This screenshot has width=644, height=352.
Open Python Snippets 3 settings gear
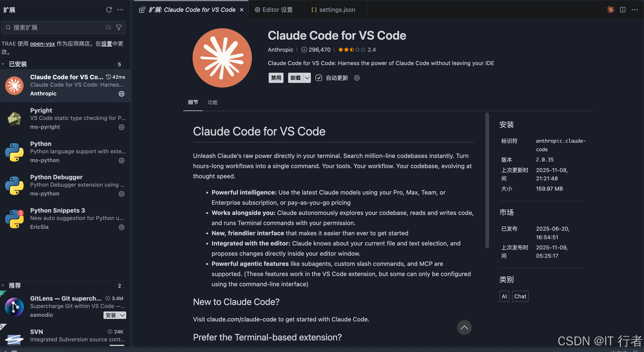click(122, 227)
